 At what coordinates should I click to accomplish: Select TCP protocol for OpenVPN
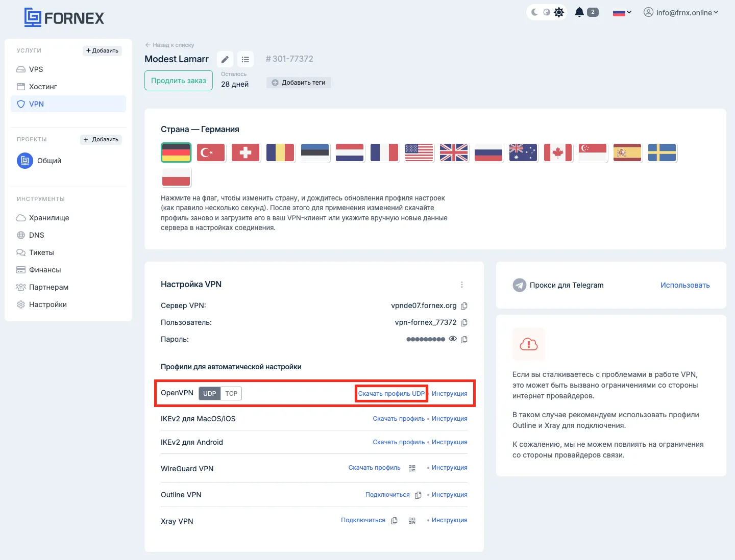pos(231,393)
